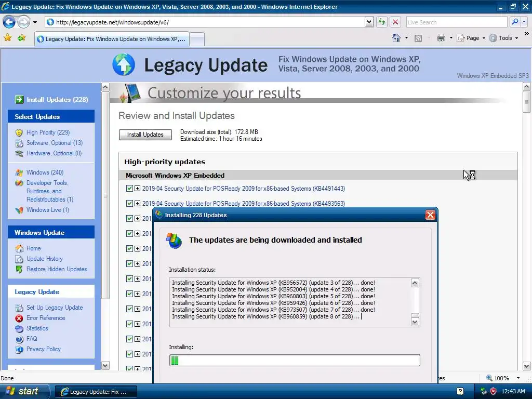
Task: Expand details for KB4491443 update
Action: [137, 188]
